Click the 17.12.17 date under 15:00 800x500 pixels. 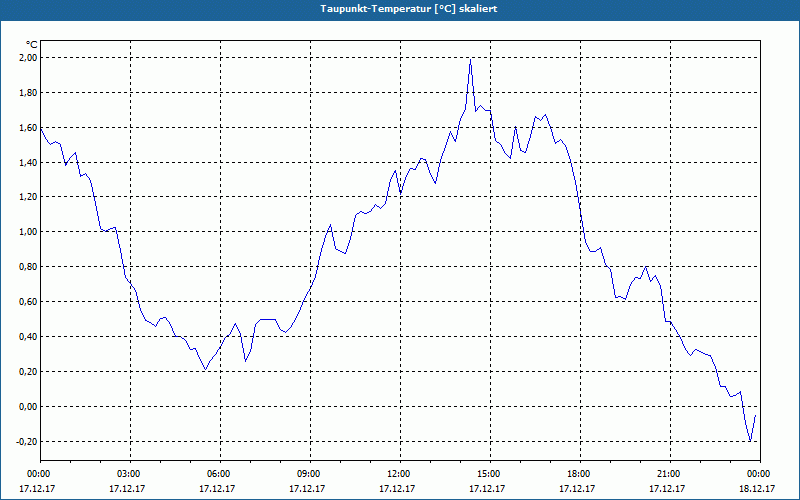487,489
